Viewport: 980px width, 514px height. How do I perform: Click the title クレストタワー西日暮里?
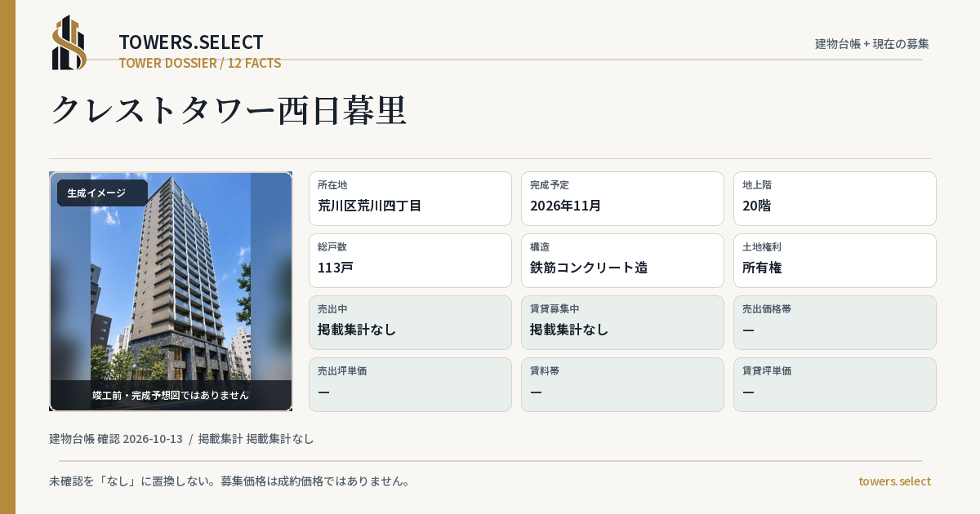click(x=229, y=110)
